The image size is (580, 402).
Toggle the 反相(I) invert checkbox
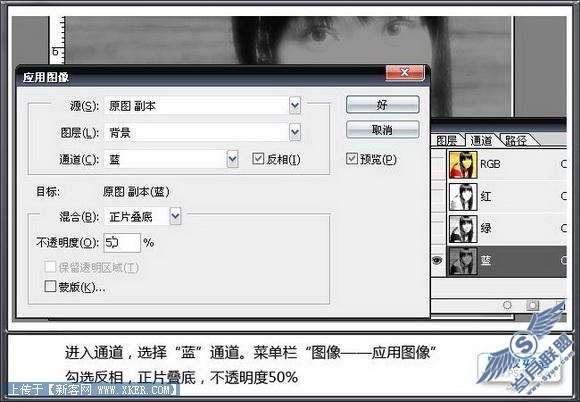pos(257,159)
